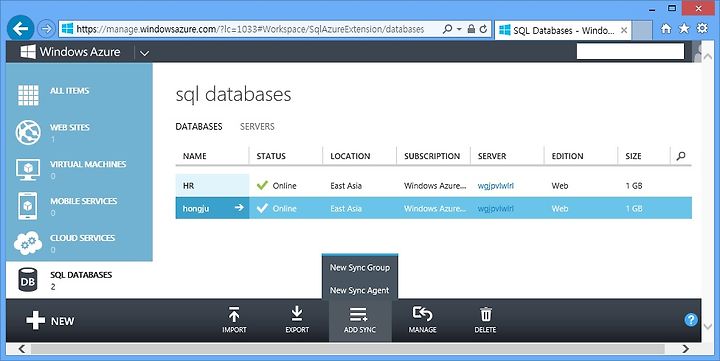Open All Items grid icon

coord(28,95)
